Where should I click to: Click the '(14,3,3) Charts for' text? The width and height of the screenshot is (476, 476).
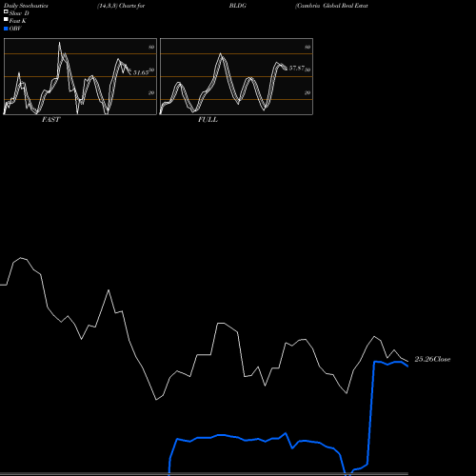click(x=121, y=6)
